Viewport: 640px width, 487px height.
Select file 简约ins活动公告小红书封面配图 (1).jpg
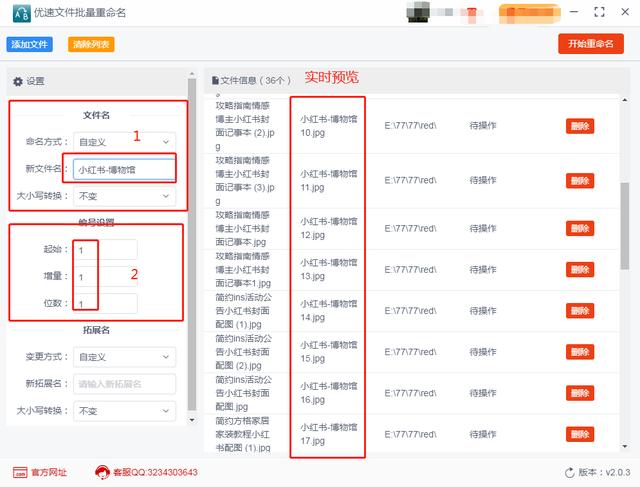pyautogui.click(x=243, y=311)
